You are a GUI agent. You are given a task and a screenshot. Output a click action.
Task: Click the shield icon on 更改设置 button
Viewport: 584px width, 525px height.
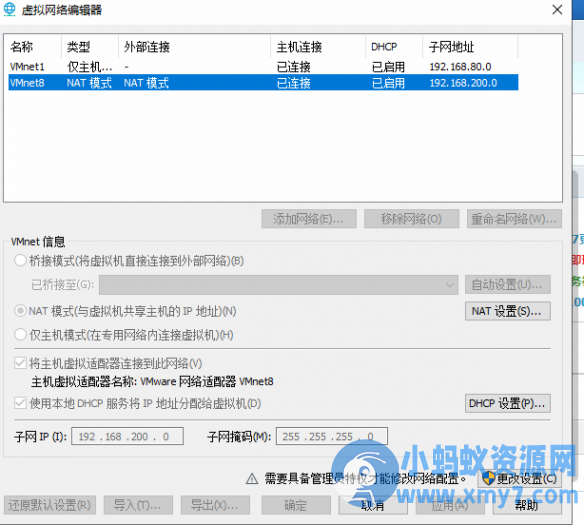tap(488, 478)
